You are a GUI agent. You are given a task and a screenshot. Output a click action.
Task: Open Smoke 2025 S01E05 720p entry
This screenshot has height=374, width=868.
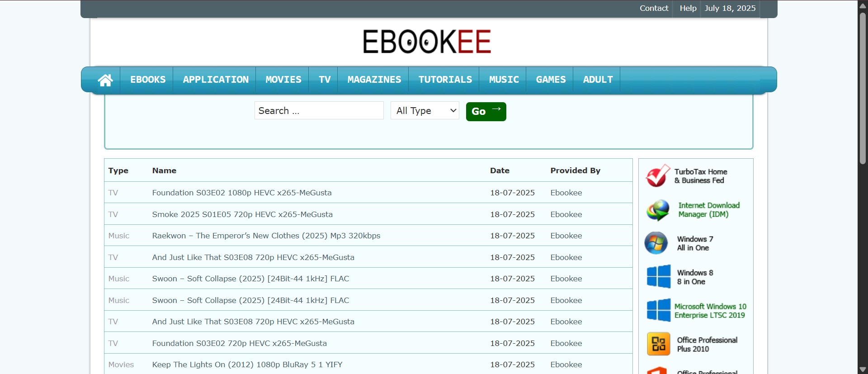pyautogui.click(x=242, y=214)
